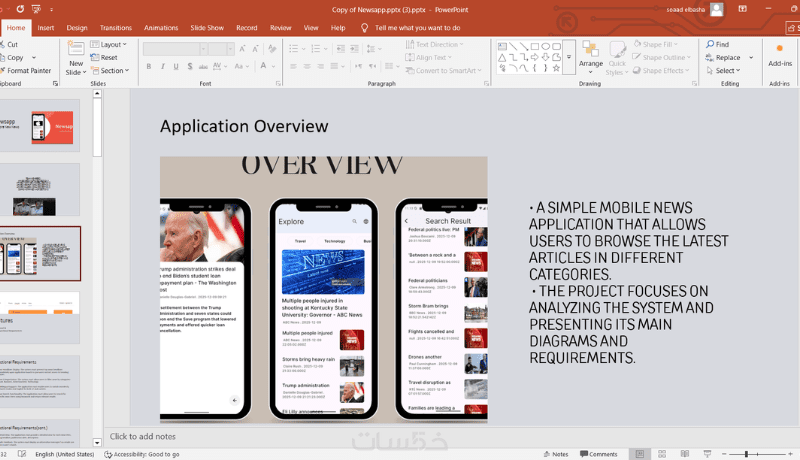800x460 pixels.
Task: Toggle left text alignment
Action: click(293, 66)
